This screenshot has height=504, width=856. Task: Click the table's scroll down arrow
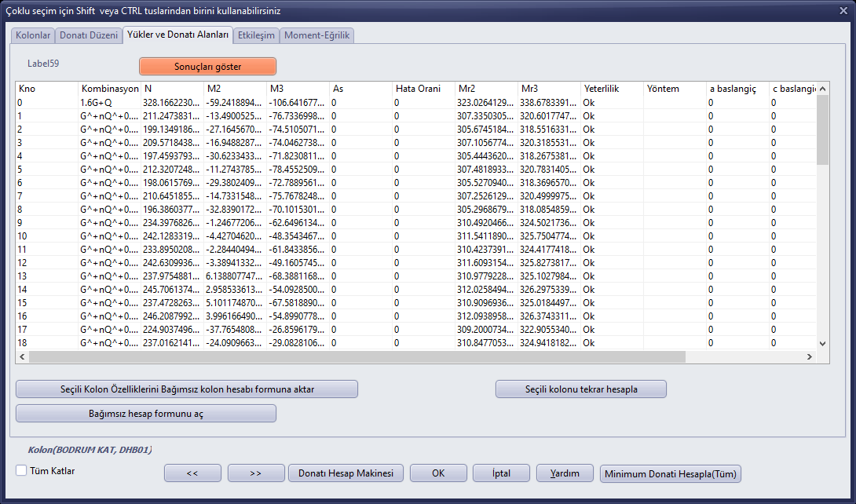click(x=823, y=344)
